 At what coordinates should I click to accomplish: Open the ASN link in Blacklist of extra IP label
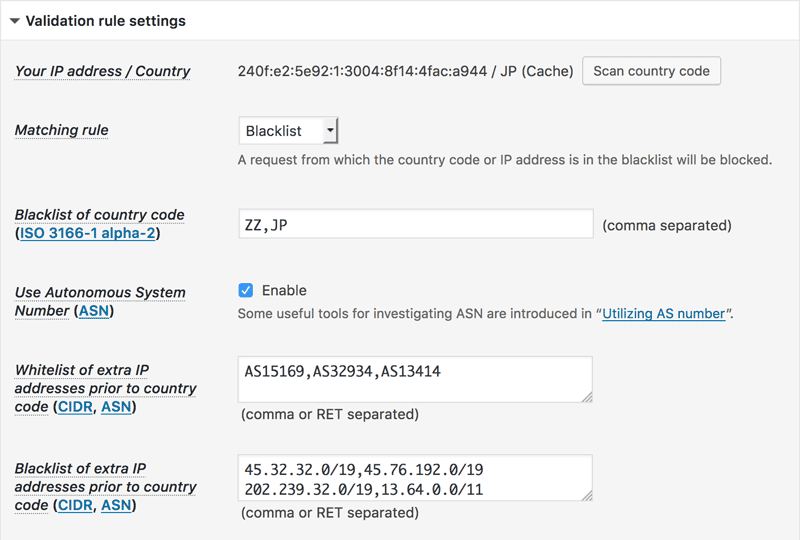(116, 505)
